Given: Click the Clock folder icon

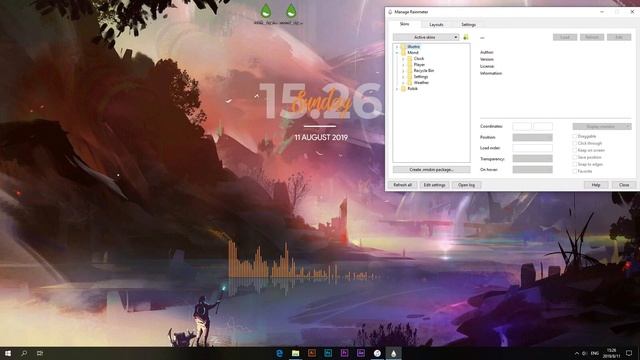Looking at the screenshot, I should pyautogui.click(x=410, y=58).
